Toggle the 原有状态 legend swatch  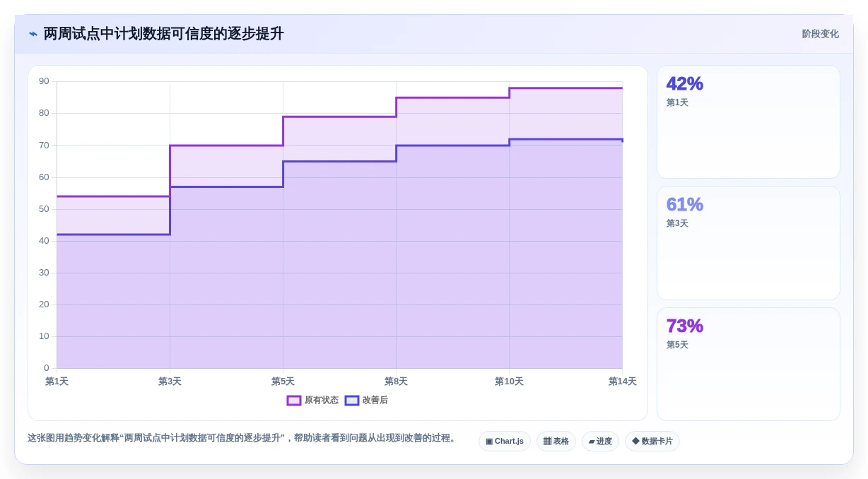(x=294, y=401)
